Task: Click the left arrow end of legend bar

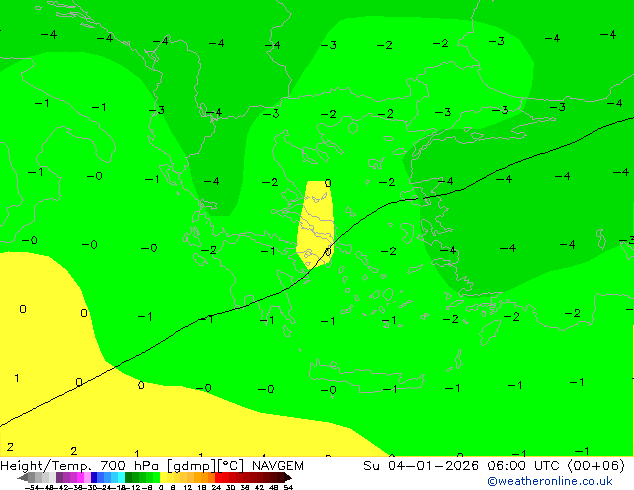Action: pos(23,477)
